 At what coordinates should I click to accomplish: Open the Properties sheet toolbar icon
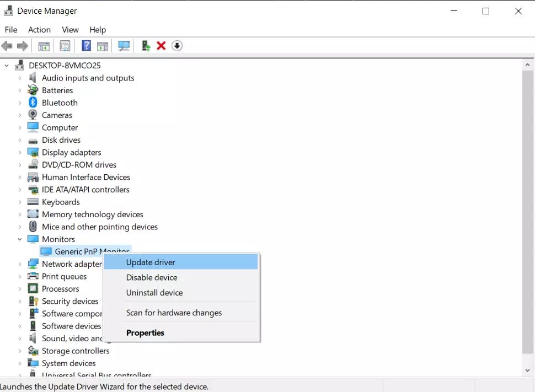65,46
